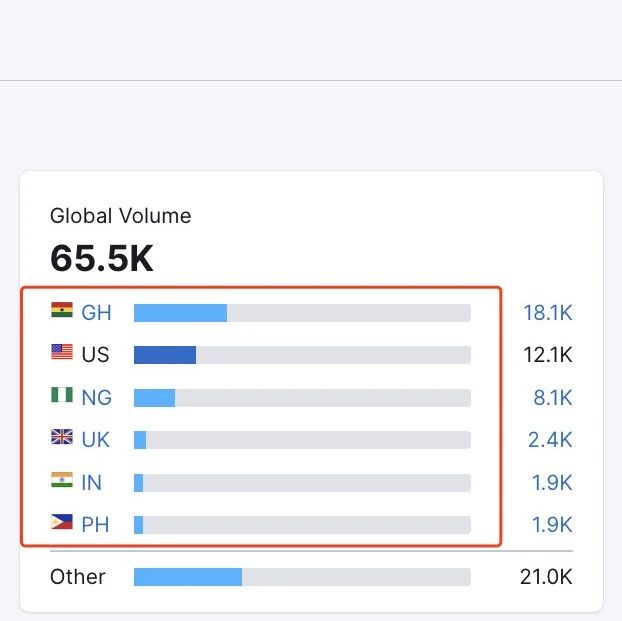
Task: Click the 2.4K volume value
Action: tap(552, 440)
